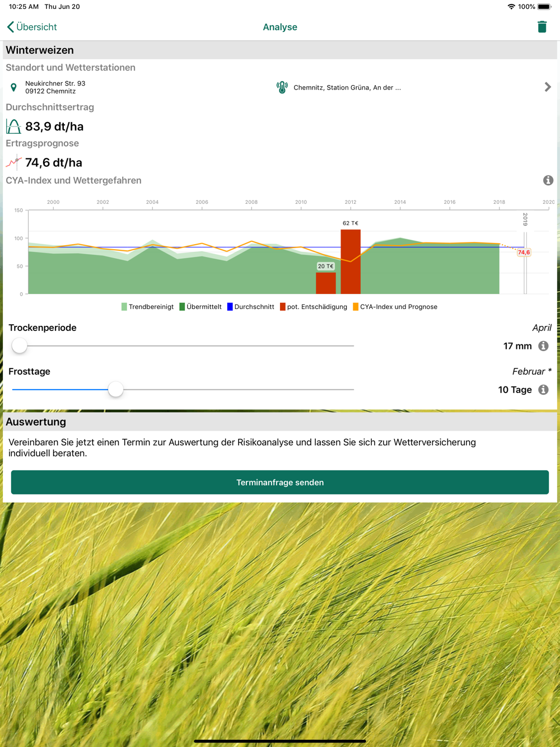Tap the Februar * month label
The height and width of the screenshot is (747, 560).
point(532,371)
